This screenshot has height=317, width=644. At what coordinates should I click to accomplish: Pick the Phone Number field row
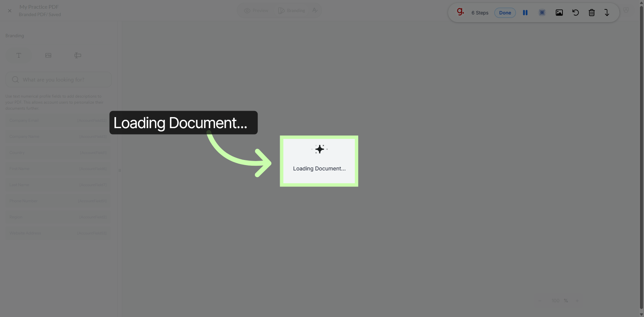point(58,201)
